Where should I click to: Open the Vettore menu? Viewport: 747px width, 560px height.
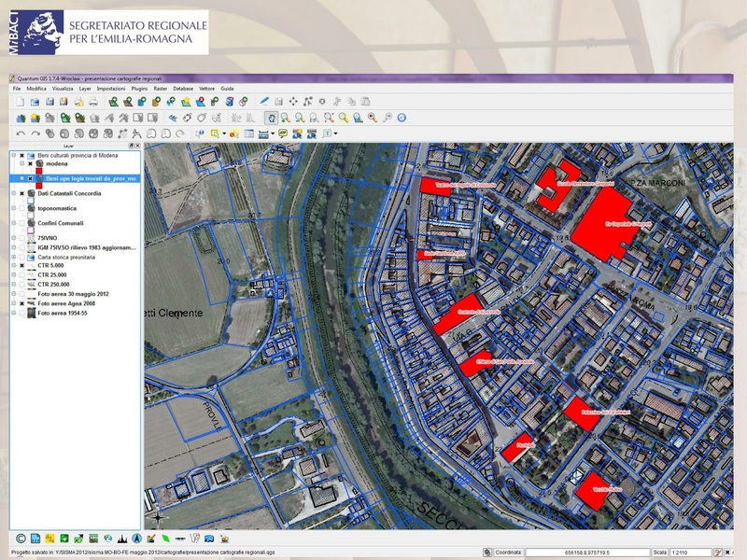(206, 88)
